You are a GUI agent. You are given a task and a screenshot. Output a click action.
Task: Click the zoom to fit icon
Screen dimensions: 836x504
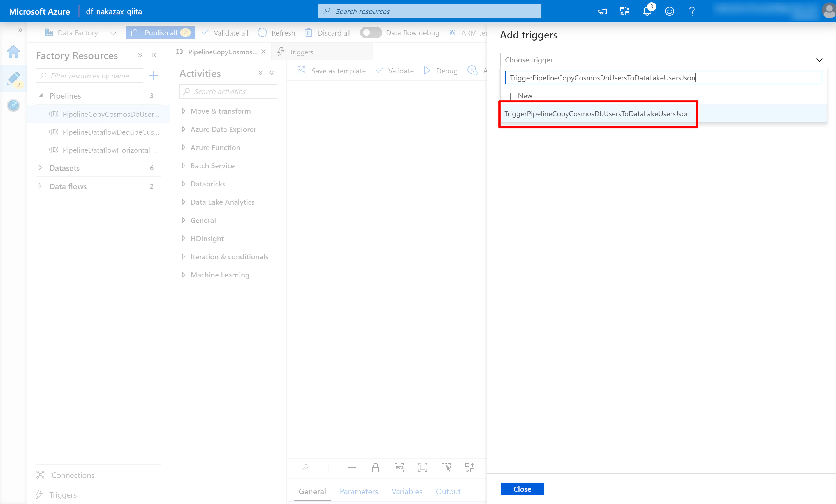click(x=422, y=468)
